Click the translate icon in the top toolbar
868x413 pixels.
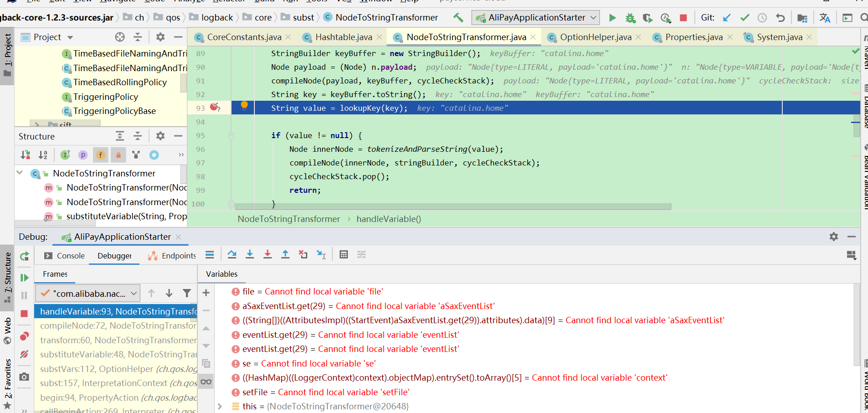(x=824, y=18)
